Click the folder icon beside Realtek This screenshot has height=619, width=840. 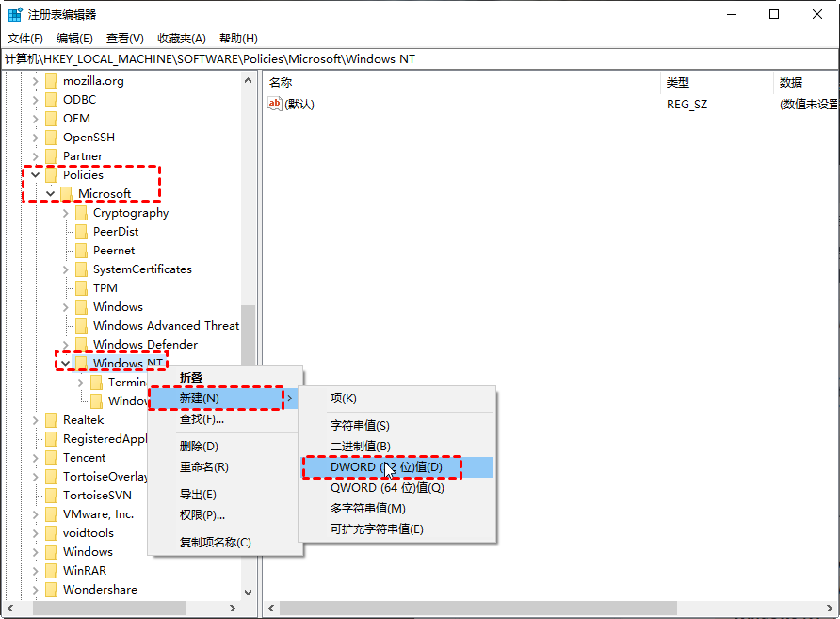click(51, 420)
